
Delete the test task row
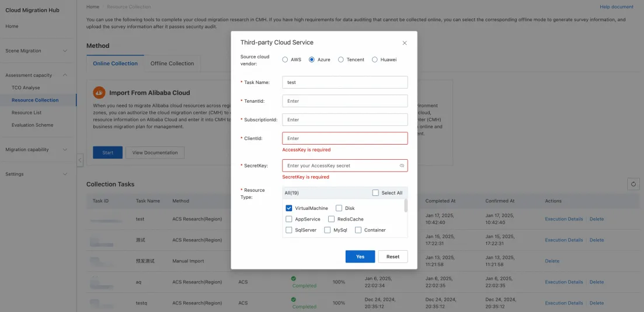click(x=597, y=219)
